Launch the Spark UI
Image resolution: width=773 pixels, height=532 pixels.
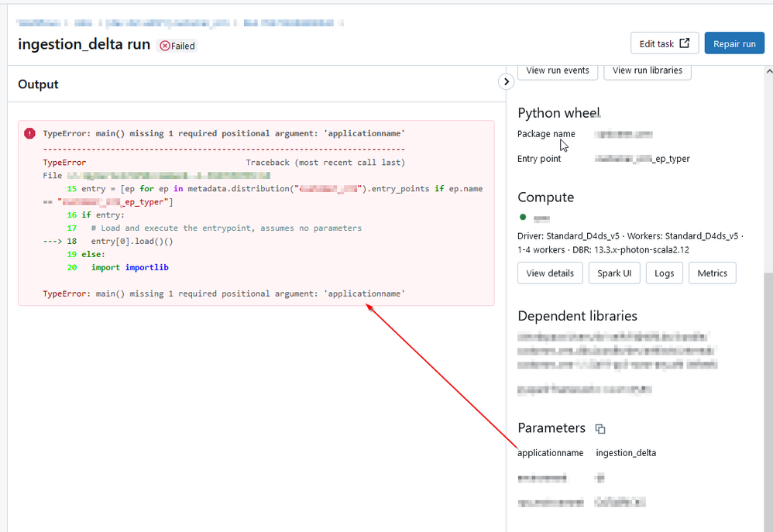614,273
